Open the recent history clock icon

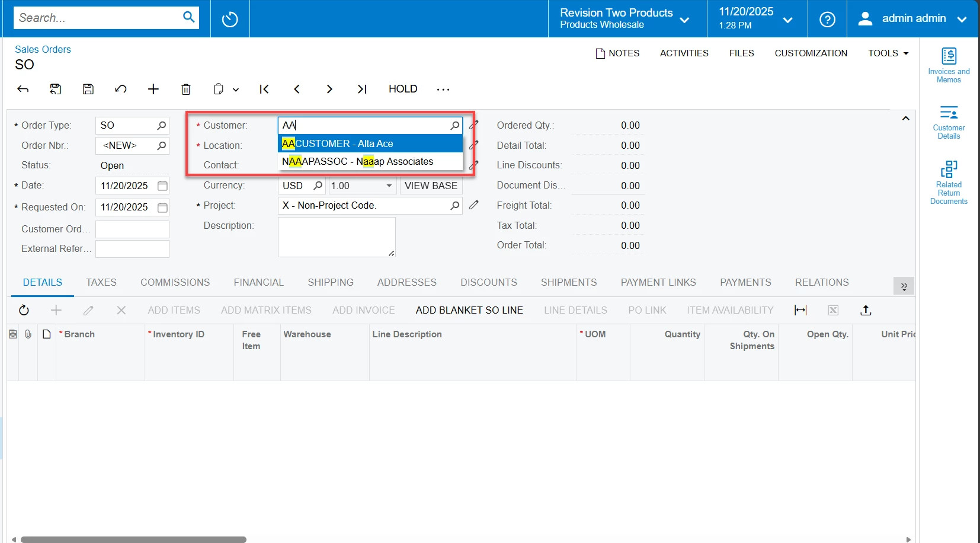(230, 19)
